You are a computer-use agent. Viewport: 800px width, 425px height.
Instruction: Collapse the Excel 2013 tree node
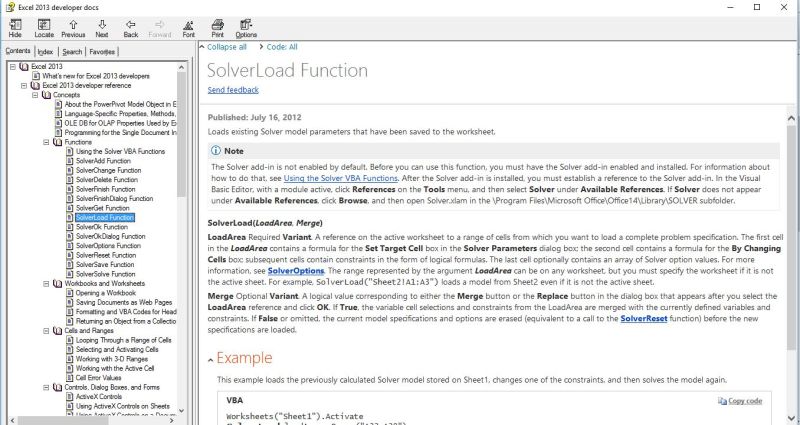[13, 66]
